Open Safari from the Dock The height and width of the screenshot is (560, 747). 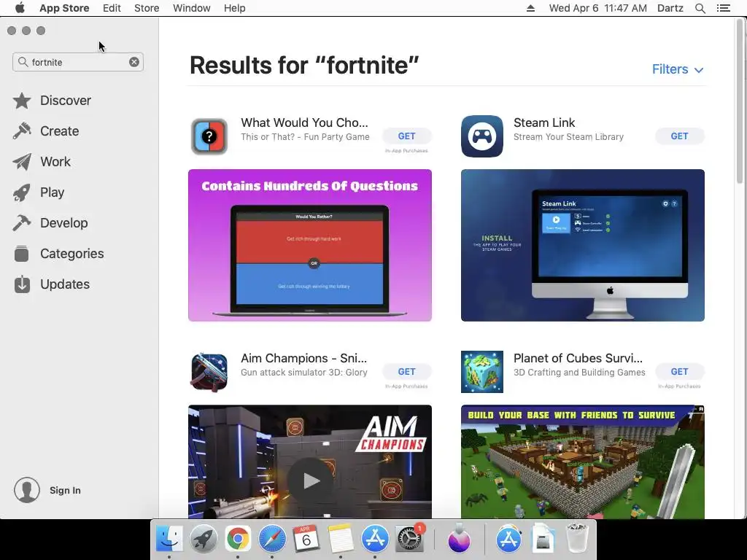pyautogui.click(x=272, y=539)
